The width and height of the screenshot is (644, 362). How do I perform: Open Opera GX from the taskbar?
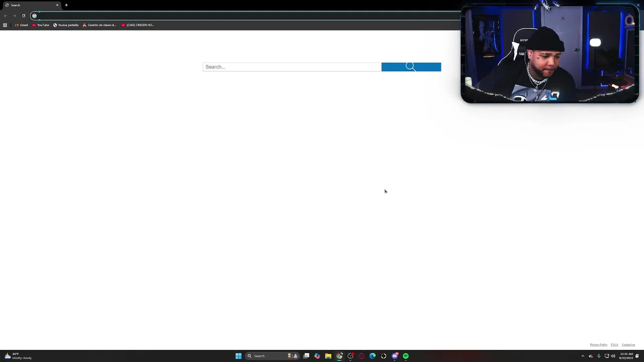pyautogui.click(x=361, y=356)
